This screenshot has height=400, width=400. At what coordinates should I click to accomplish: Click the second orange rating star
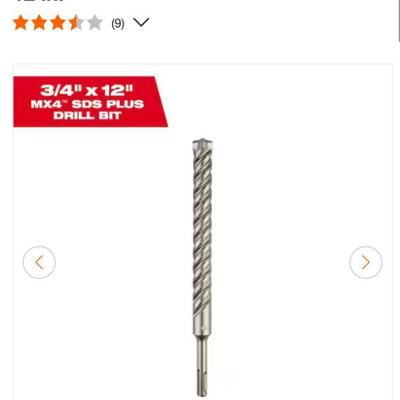[39, 23]
